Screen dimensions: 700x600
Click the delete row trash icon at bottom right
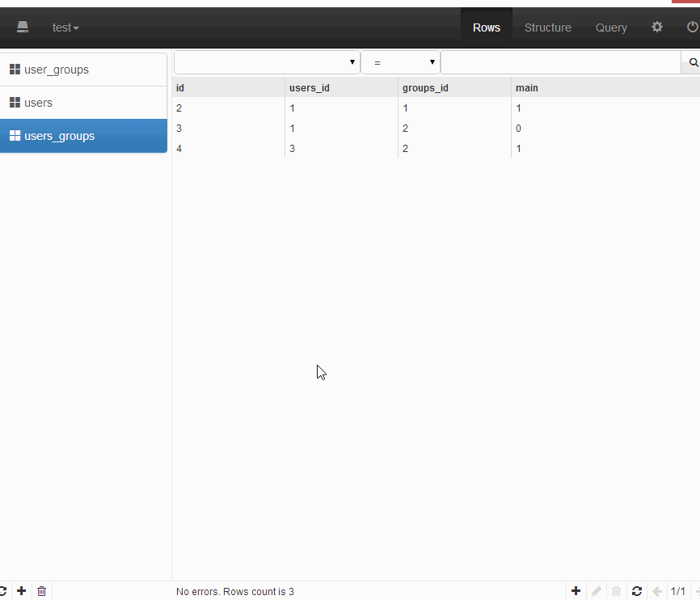tap(617, 591)
